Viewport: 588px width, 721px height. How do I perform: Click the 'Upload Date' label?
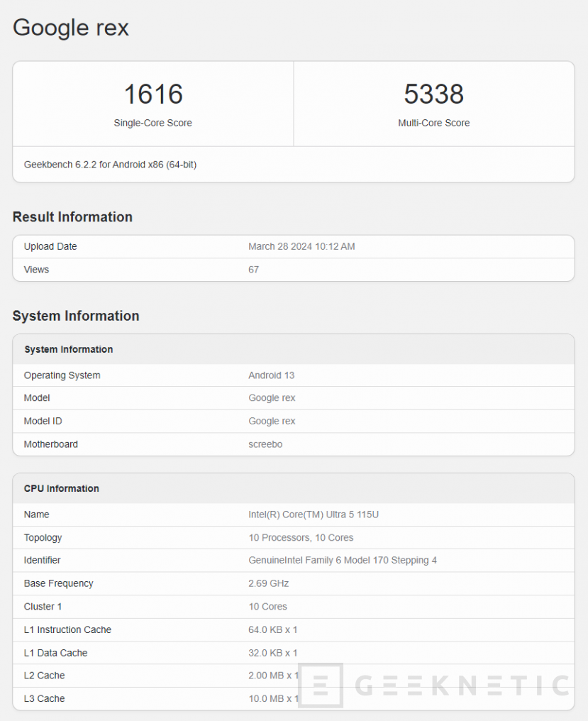click(x=50, y=246)
